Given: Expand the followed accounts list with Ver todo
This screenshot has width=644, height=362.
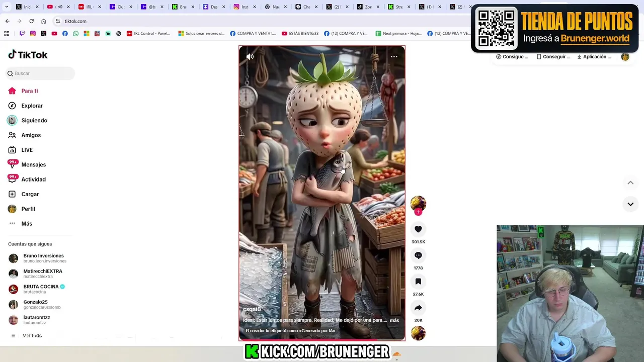Looking at the screenshot, I should pyautogui.click(x=27, y=335).
